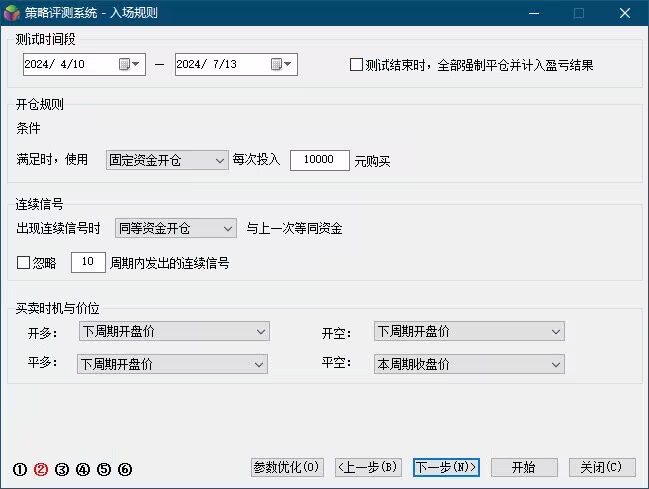
Task: Open the start date calendar picker
Action: click(129, 64)
